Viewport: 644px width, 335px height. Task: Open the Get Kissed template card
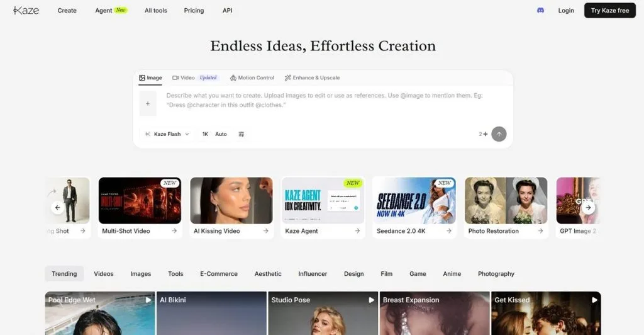[546, 313]
